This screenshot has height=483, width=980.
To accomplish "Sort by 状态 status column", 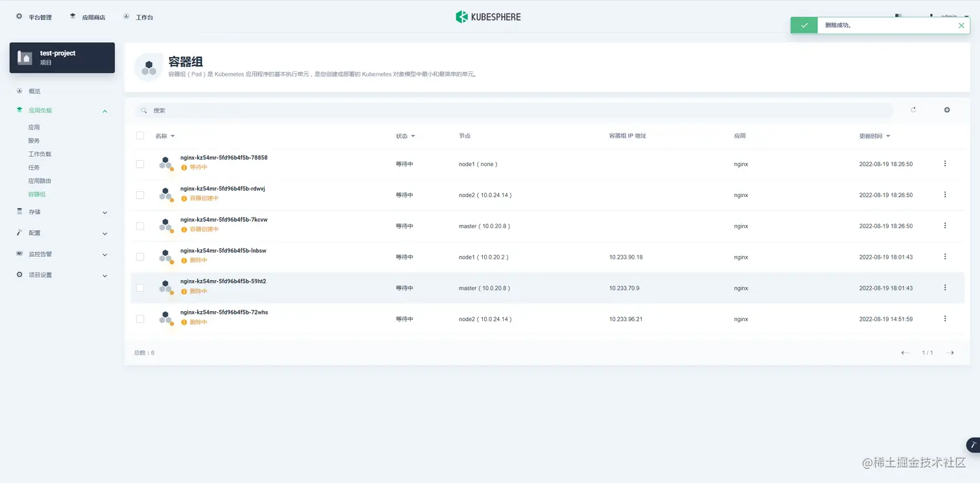I will click(x=405, y=136).
